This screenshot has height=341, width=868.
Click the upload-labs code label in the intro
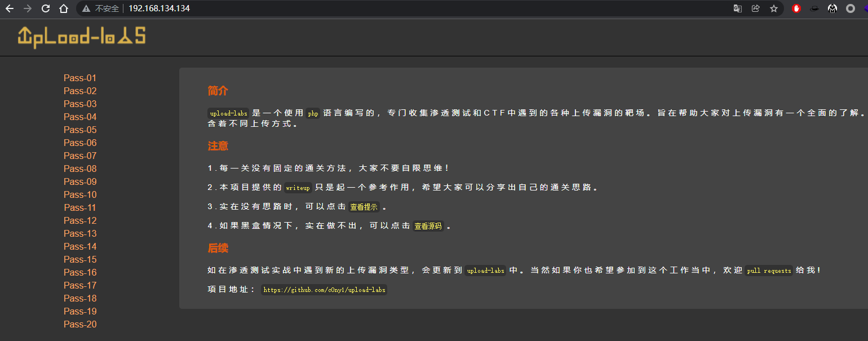228,113
